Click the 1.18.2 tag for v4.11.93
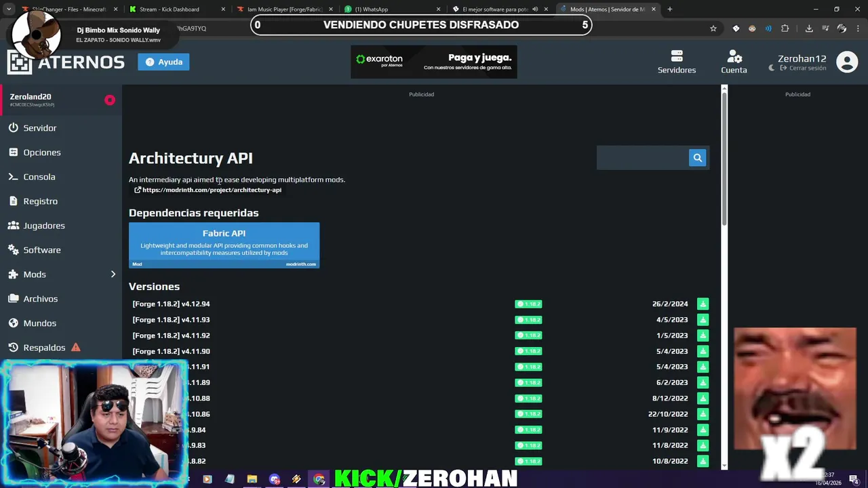Image resolution: width=868 pixels, height=488 pixels. click(x=528, y=320)
